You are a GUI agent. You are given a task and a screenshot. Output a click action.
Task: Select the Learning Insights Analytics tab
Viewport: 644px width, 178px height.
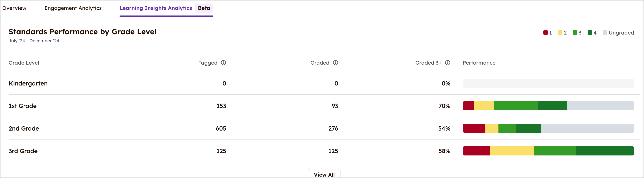coord(155,8)
